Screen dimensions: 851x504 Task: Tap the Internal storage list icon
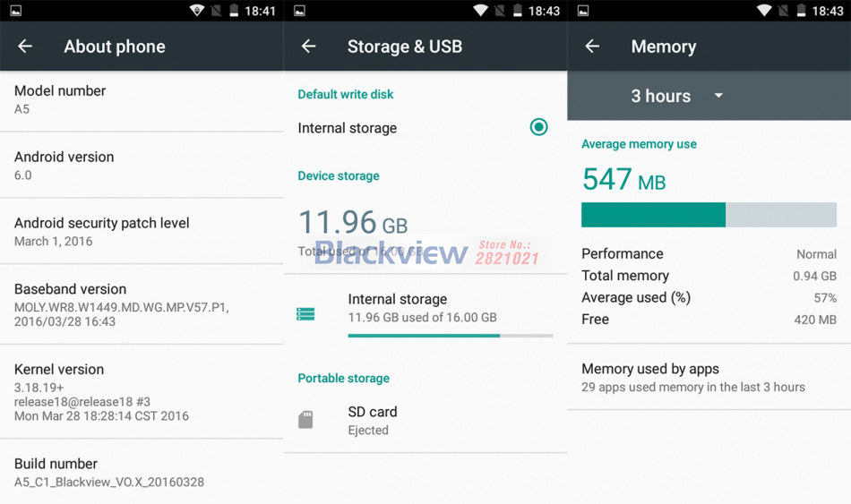tap(305, 314)
